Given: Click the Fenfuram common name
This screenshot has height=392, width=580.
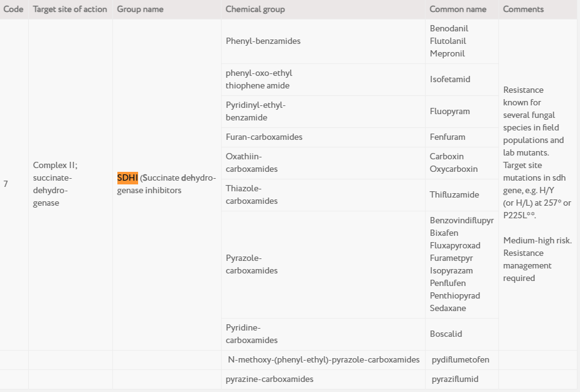Looking at the screenshot, I should point(448,137).
